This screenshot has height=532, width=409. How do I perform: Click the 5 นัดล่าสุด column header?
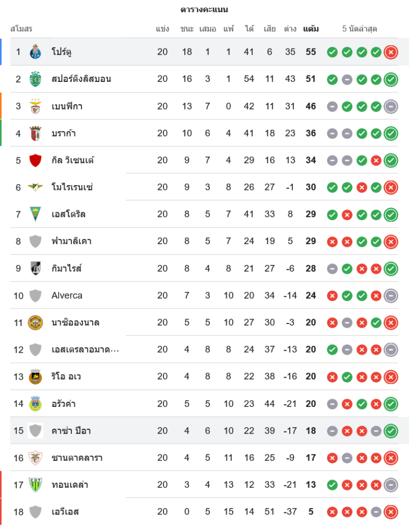pyautogui.click(x=359, y=29)
